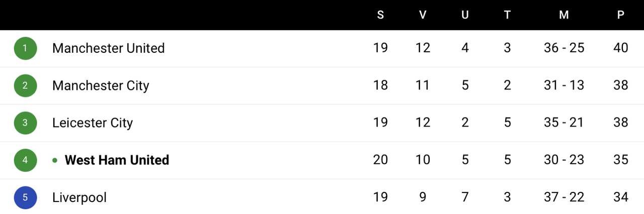The image size is (644, 214).
Task: Click the green position 4 badge
Action: 25,160
